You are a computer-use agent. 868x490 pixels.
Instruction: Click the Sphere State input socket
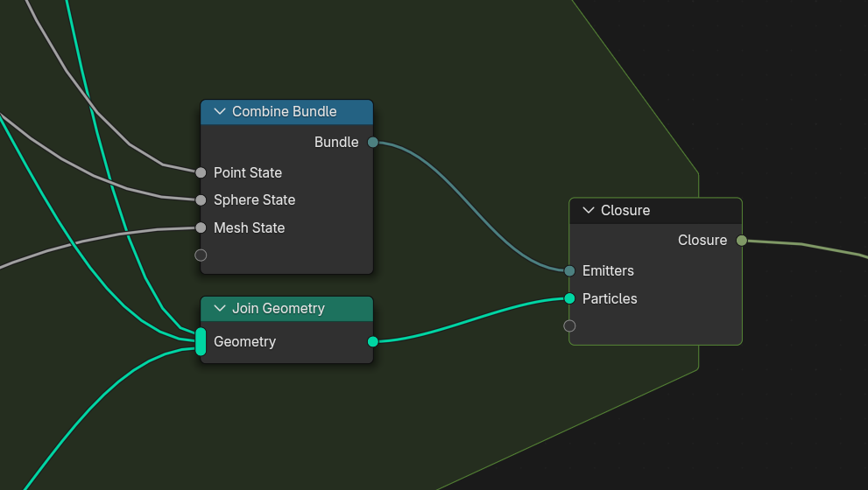click(x=201, y=199)
